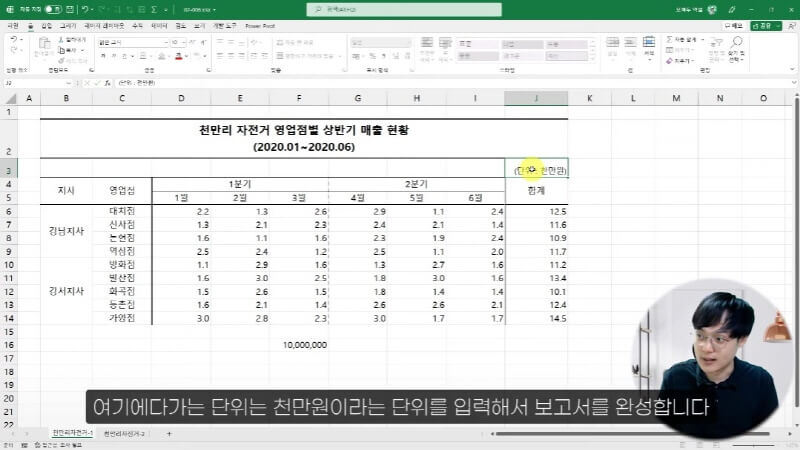Viewport: 800px width, 450px height.
Task: Click the Borders icon in the font group
Action: coord(143,56)
